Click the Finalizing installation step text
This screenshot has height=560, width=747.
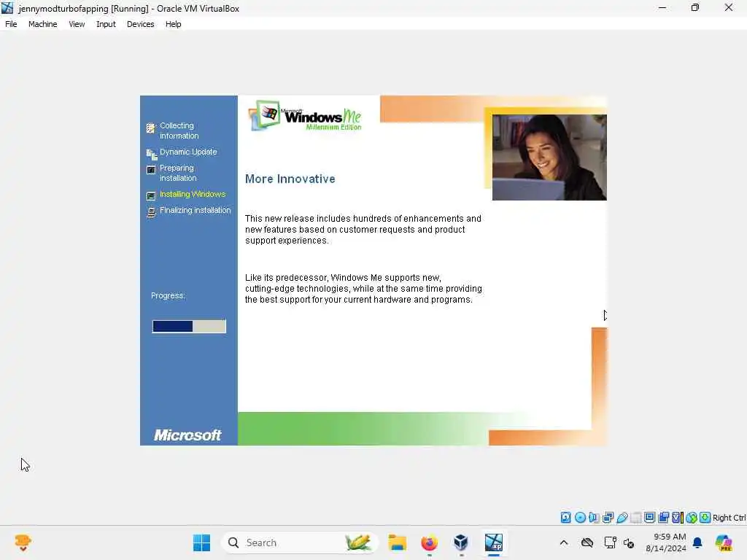[x=196, y=210]
